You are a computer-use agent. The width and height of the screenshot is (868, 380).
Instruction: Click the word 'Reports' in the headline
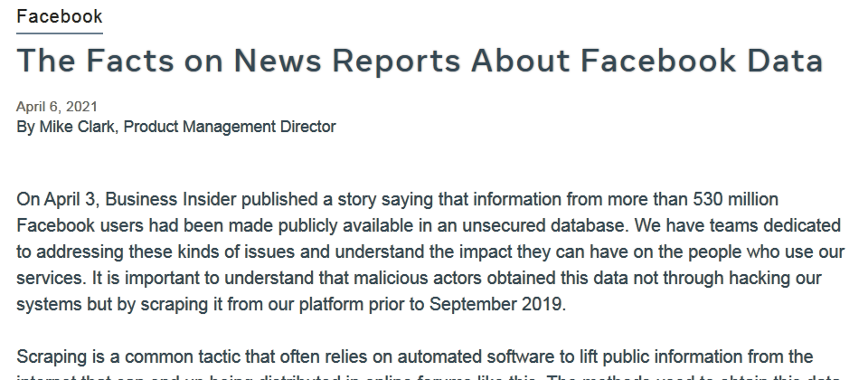tap(396, 62)
